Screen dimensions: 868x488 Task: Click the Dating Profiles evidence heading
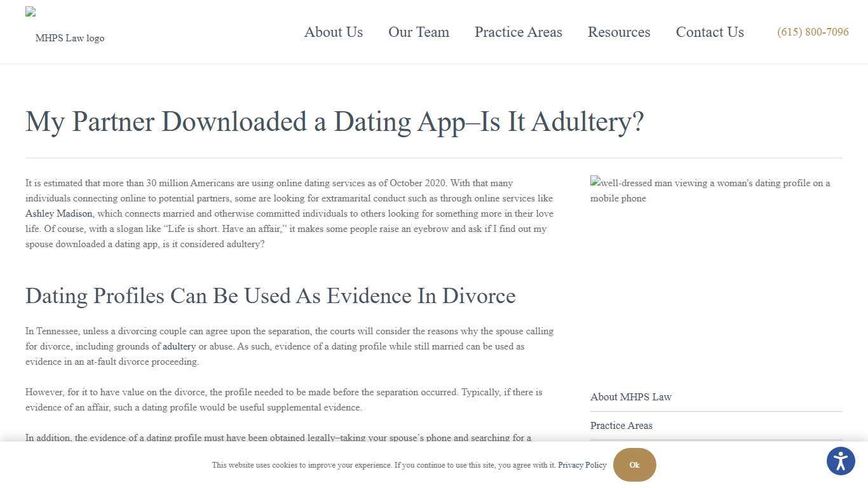click(x=270, y=295)
